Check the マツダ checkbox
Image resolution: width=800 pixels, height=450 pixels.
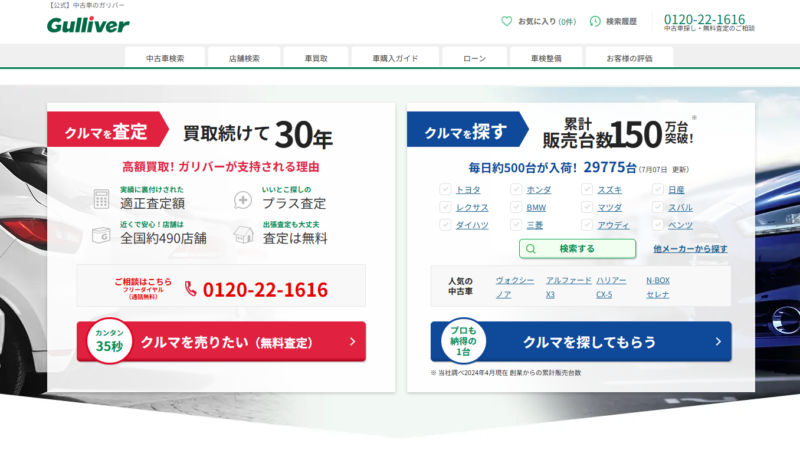point(587,207)
